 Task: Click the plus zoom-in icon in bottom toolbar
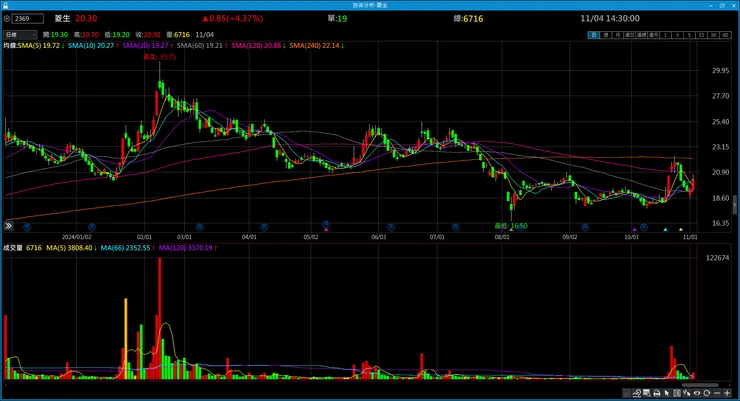(727, 393)
